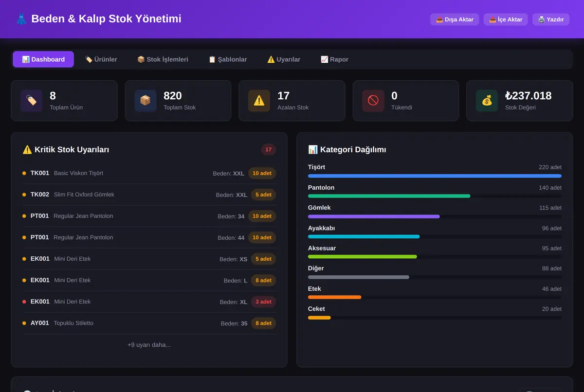584x392 pixels.
Task: Select the EK001 Mini Deri Etek XS row
Action: tap(149, 259)
